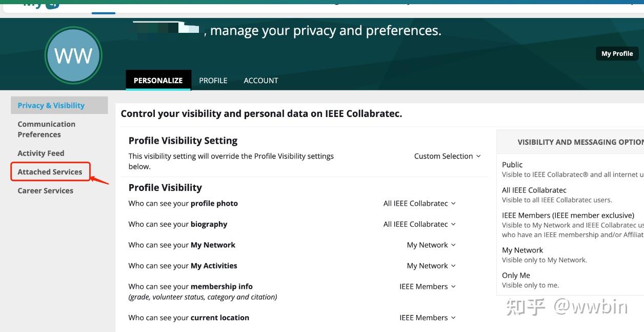The image size is (644, 332).
Task: Open My Activities visibility dropdown
Action: click(431, 266)
